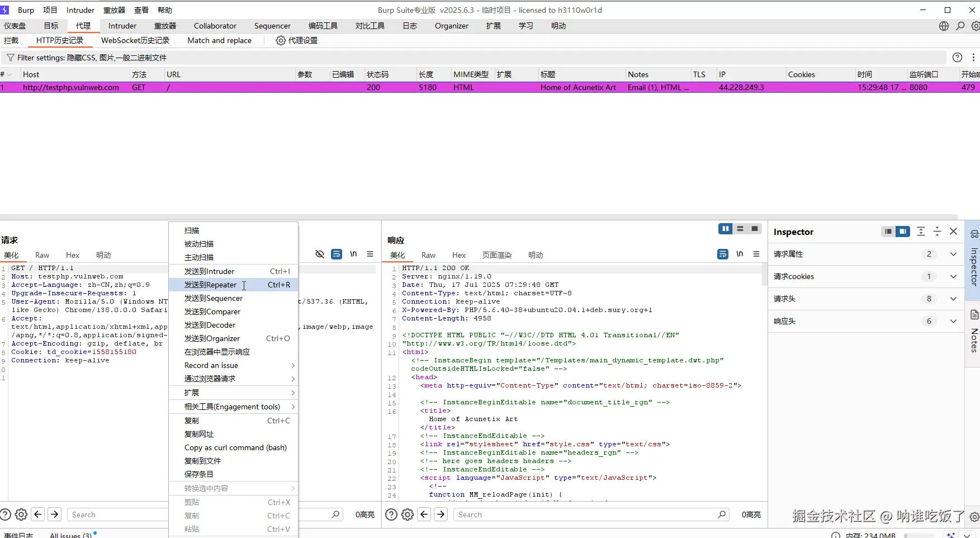Viewport: 980px width, 538px height.
Task: Click the globe icon in top right
Action: (944, 26)
